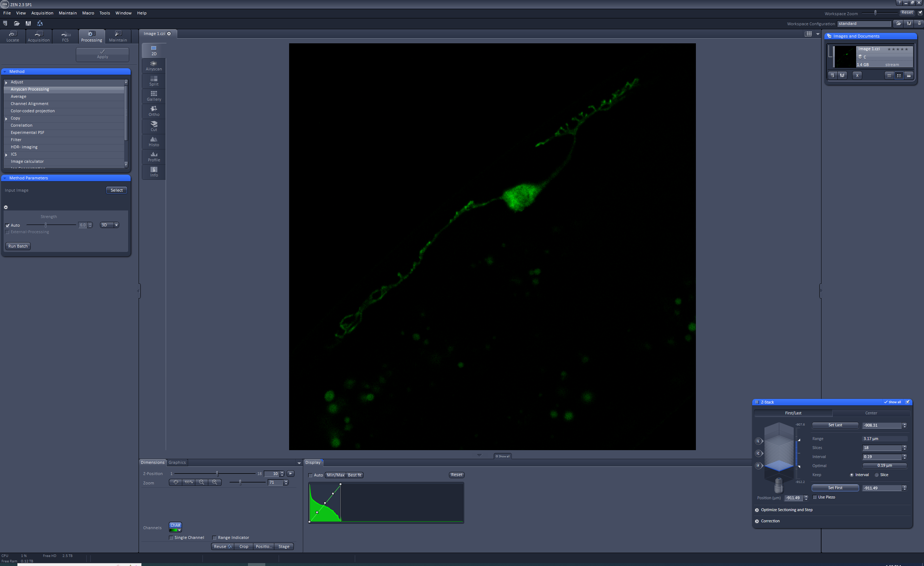Uncheck the Auto strength checkbox
924x566 pixels.
(8, 225)
